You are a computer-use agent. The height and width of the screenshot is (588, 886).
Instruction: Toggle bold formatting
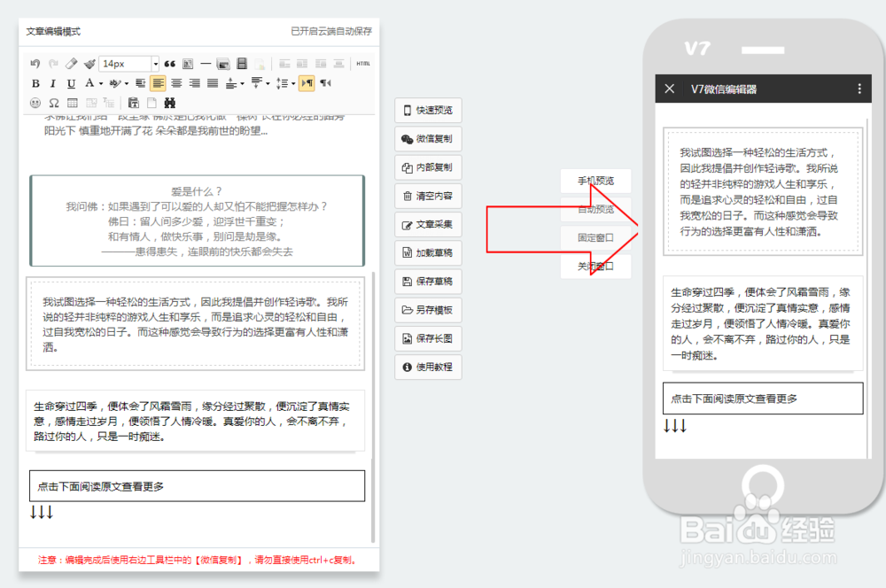click(x=36, y=83)
